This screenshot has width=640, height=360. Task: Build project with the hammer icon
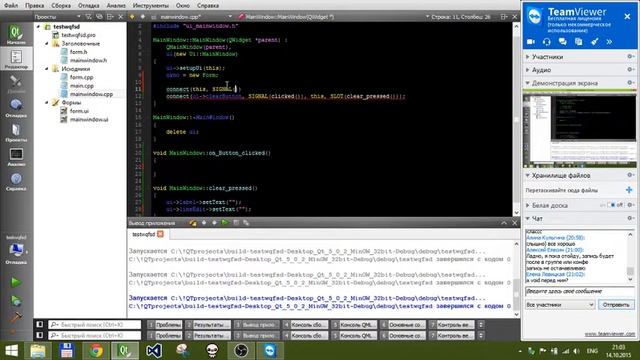pyautogui.click(x=16, y=317)
